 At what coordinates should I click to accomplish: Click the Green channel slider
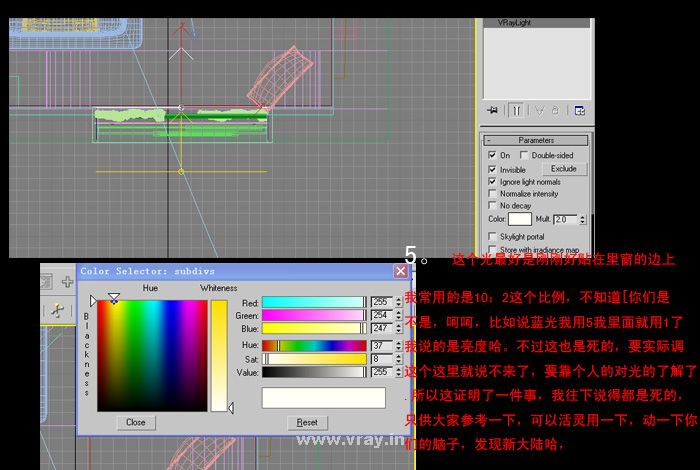pos(314,315)
